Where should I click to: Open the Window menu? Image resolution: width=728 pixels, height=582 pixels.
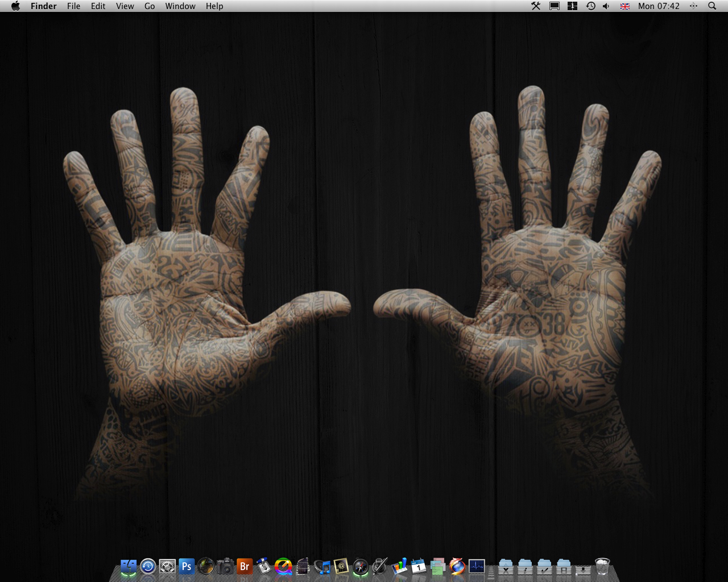(180, 6)
